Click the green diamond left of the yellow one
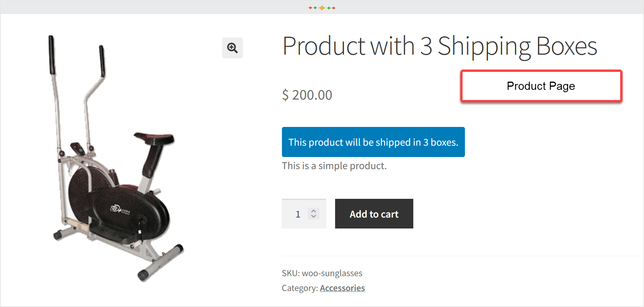The image size is (644, 307). 315,7
